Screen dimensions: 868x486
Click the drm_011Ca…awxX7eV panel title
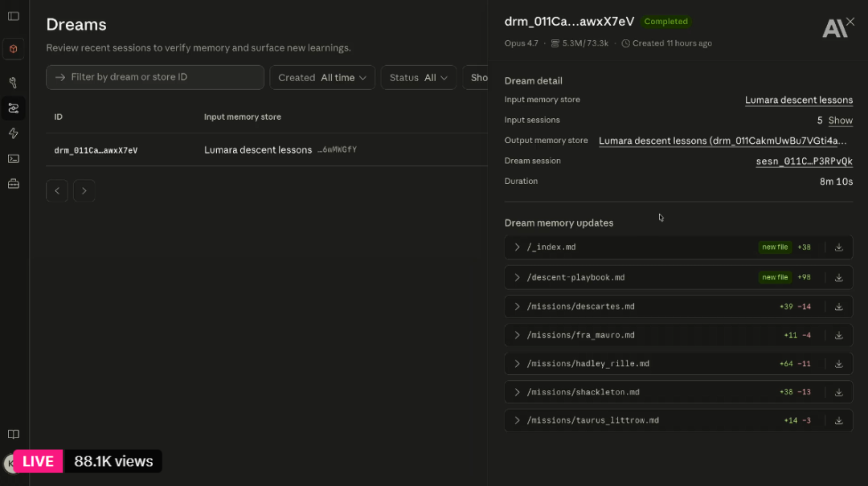pyautogui.click(x=569, y=22)
